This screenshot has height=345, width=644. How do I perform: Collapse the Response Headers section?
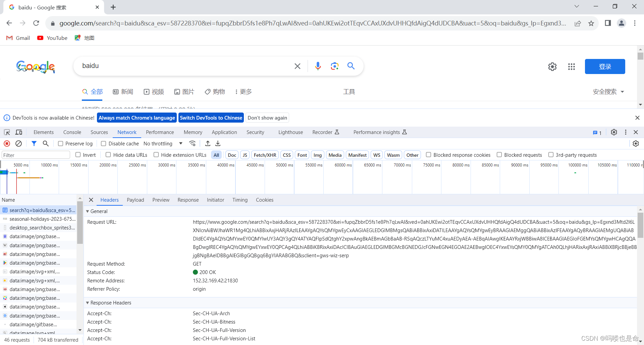(x=88, y=303)
